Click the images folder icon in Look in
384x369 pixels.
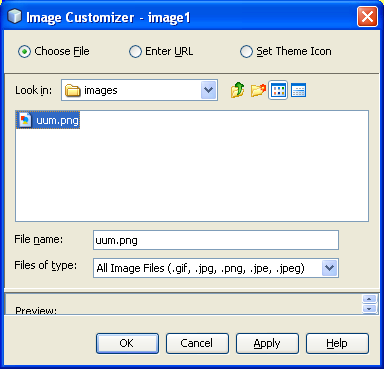point(72,90)
